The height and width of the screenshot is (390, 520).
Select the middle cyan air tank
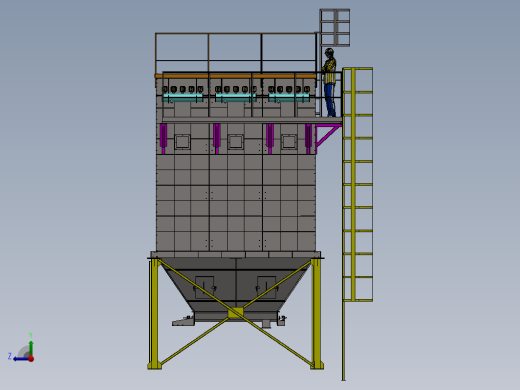pos(236,98)
